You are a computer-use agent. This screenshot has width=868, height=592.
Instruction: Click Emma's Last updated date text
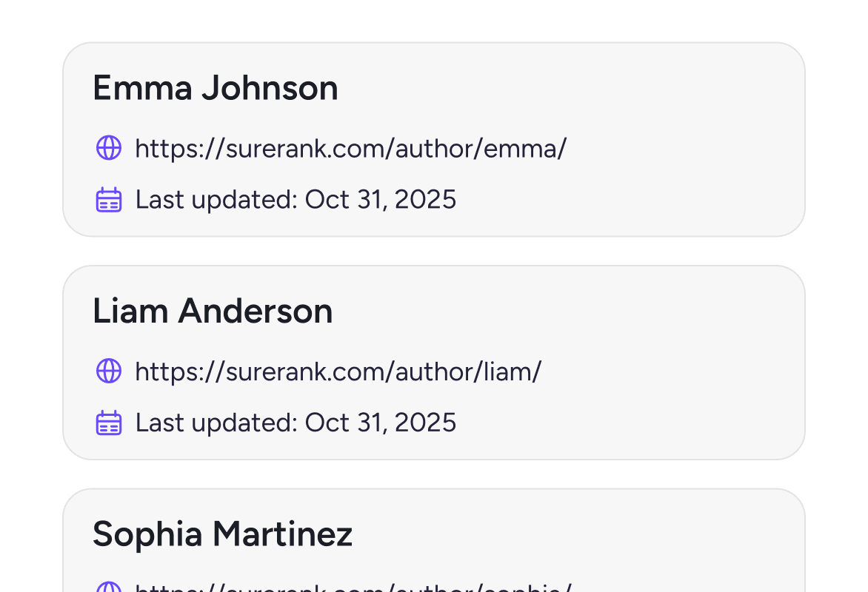[296, 199]
